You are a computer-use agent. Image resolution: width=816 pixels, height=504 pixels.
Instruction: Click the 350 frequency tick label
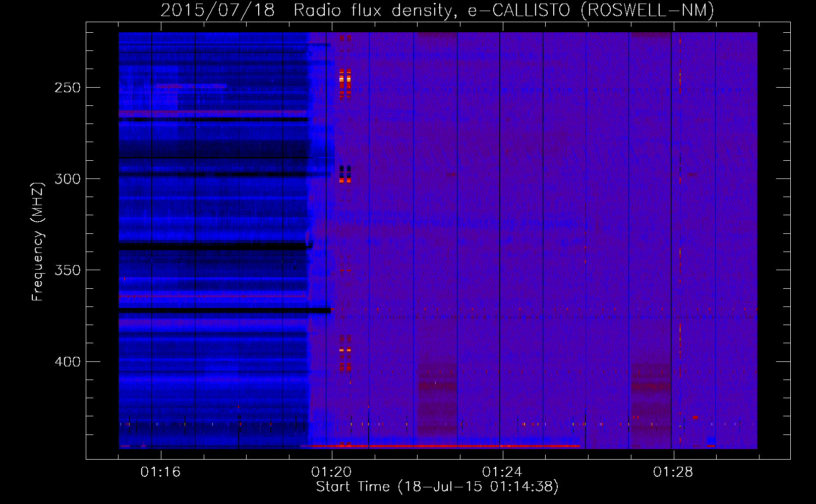tap(68, 270)
